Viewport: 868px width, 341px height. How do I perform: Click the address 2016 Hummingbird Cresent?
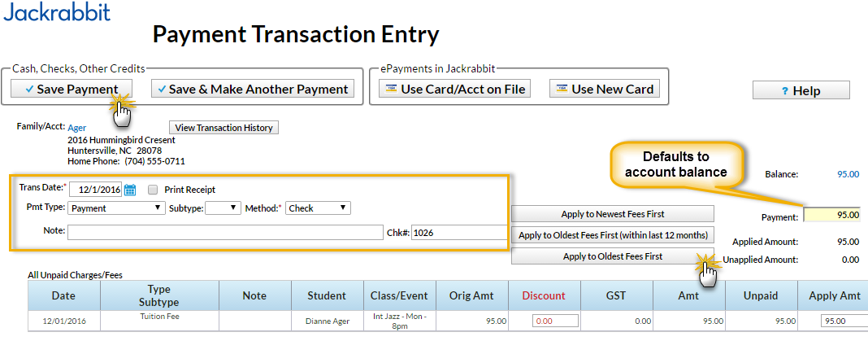[x=121, y=140]
